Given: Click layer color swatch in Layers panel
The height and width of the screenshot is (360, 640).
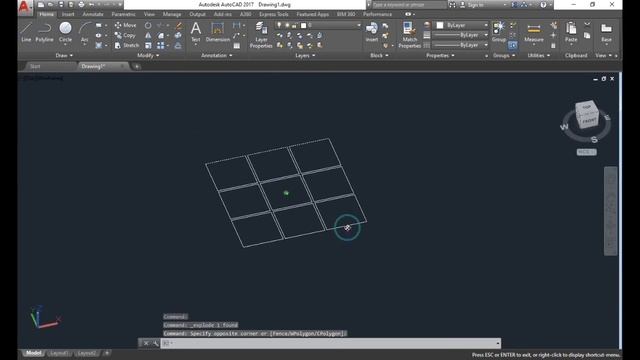Looking at the screenshot, I should coord(303,25).
